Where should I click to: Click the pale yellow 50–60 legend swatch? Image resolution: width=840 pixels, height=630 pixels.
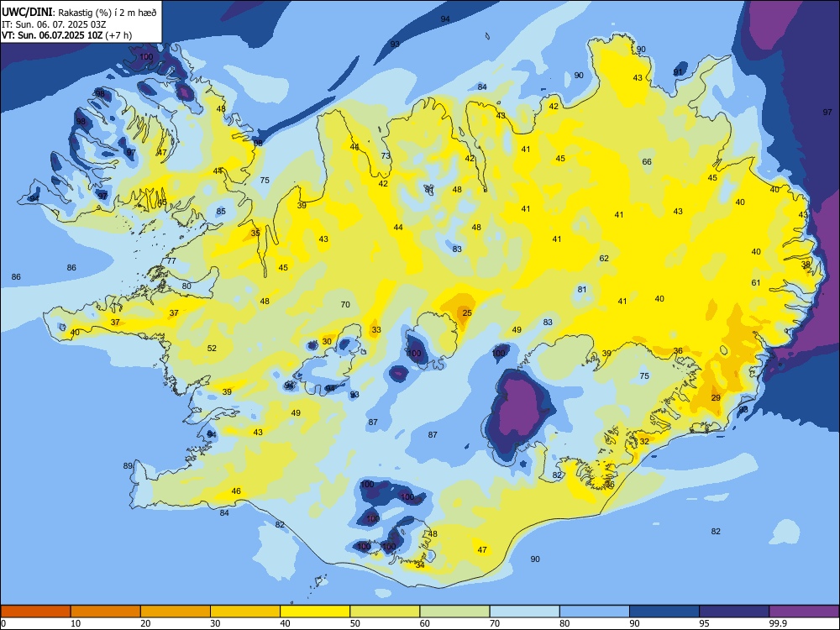pos(385,612)
